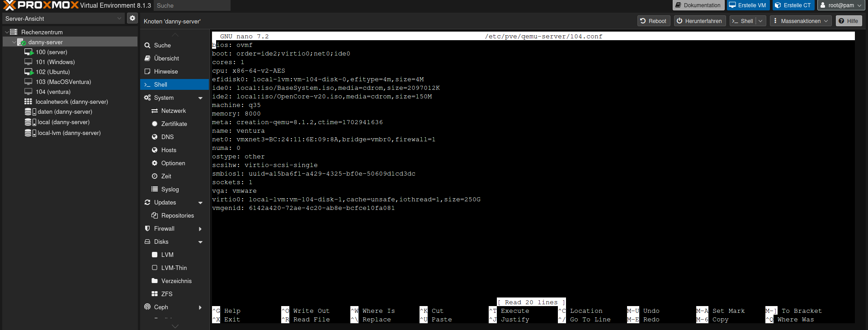
Task: Open the Shell button
Action: pos(743,21)
